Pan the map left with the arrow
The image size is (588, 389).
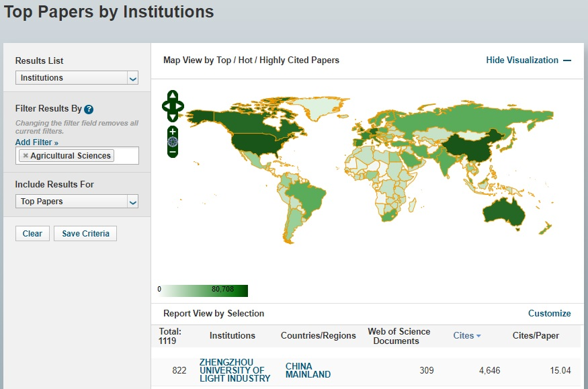coord(165,106)
